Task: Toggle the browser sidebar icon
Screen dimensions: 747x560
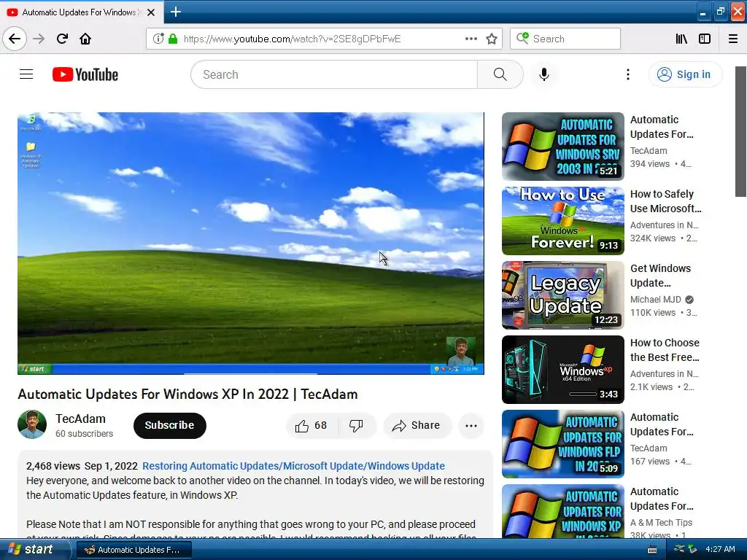Action: [705, 39]
